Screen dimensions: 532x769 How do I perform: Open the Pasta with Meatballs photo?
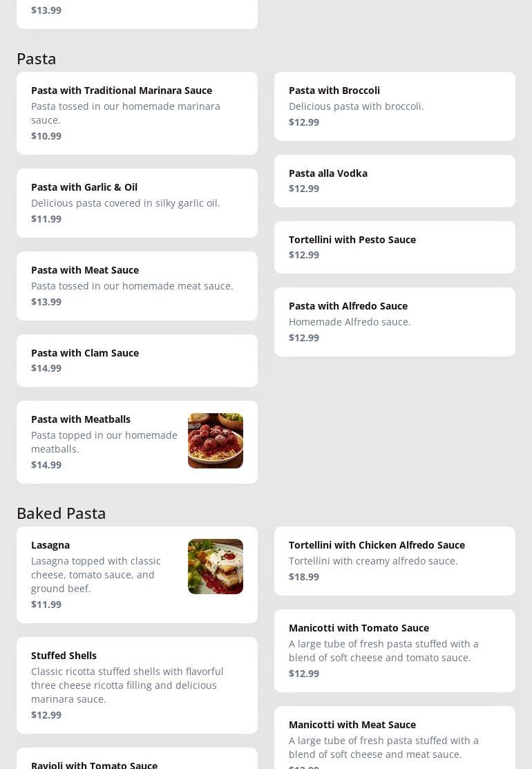[x=216, y=440]
